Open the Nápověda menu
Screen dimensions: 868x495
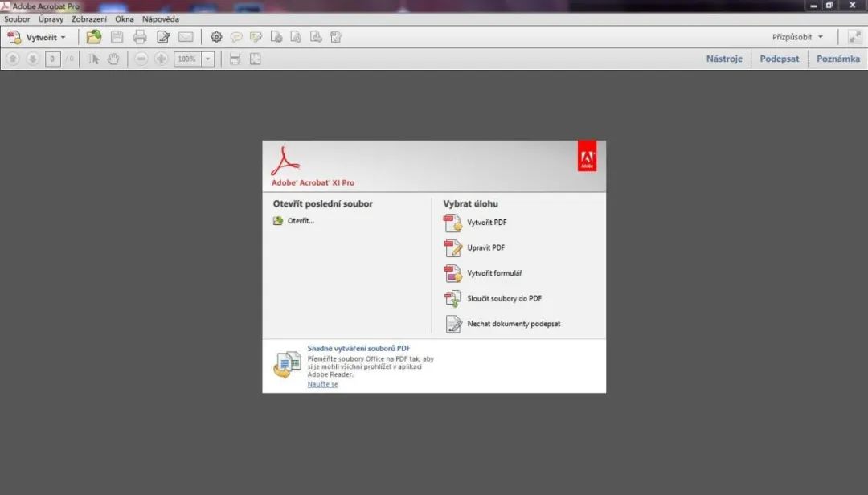click(161, 18)
